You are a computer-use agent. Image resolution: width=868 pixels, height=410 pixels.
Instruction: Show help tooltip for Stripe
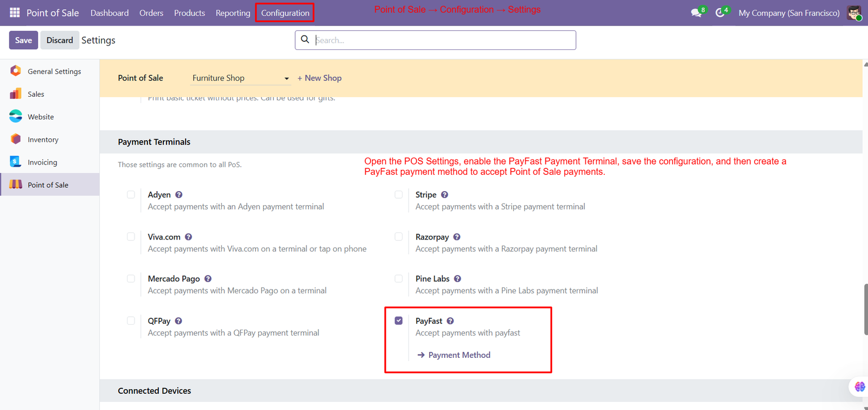tap(445, 194)
